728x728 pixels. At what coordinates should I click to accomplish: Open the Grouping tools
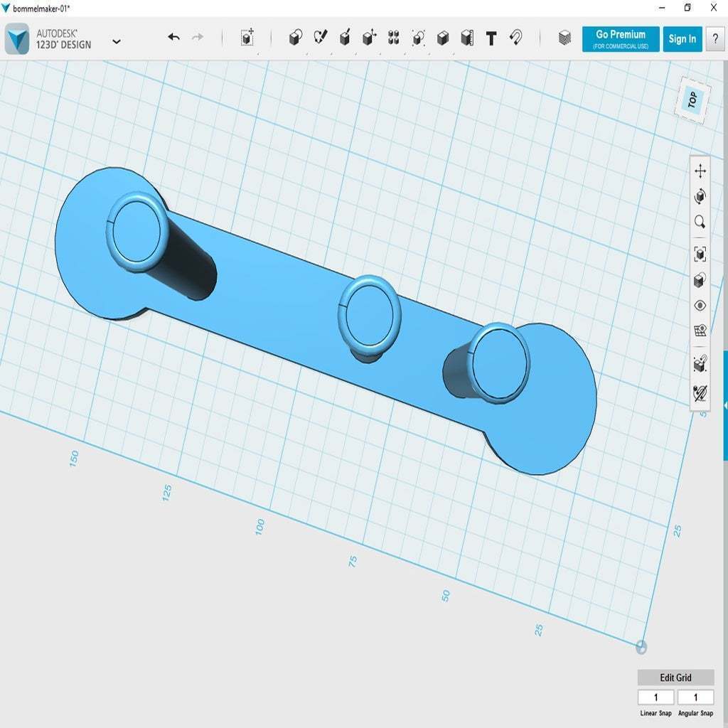[418, 37]
